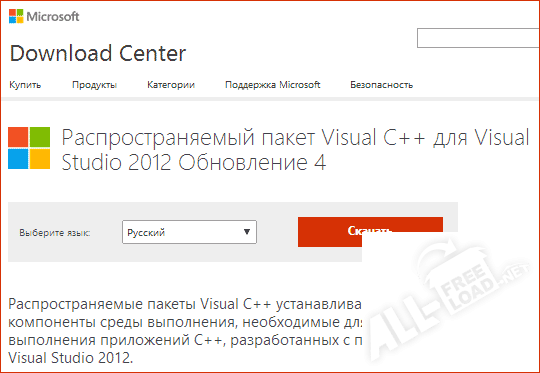Screen dimensions: 540x373
Task: Select the title line Studio 2012 Обновление 4
Action: click(x=194, y=163)
